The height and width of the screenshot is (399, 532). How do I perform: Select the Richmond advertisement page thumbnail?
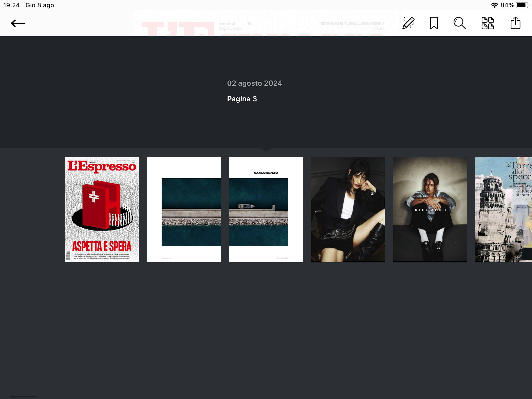pos(430,209)
